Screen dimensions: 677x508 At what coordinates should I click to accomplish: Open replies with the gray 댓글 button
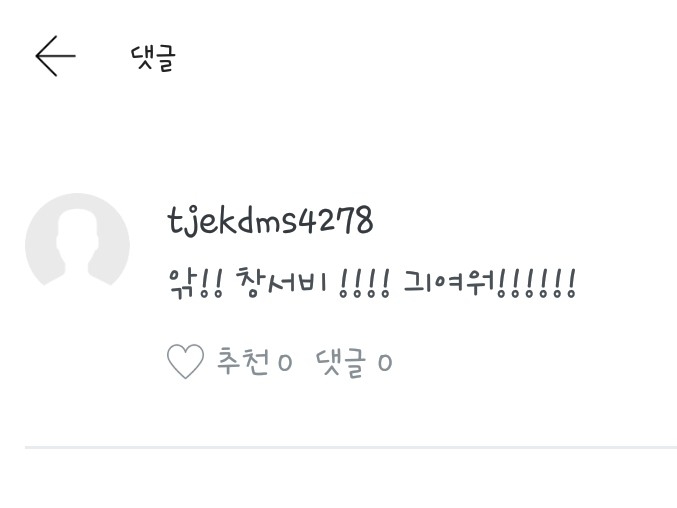click(x=341, y=363)
